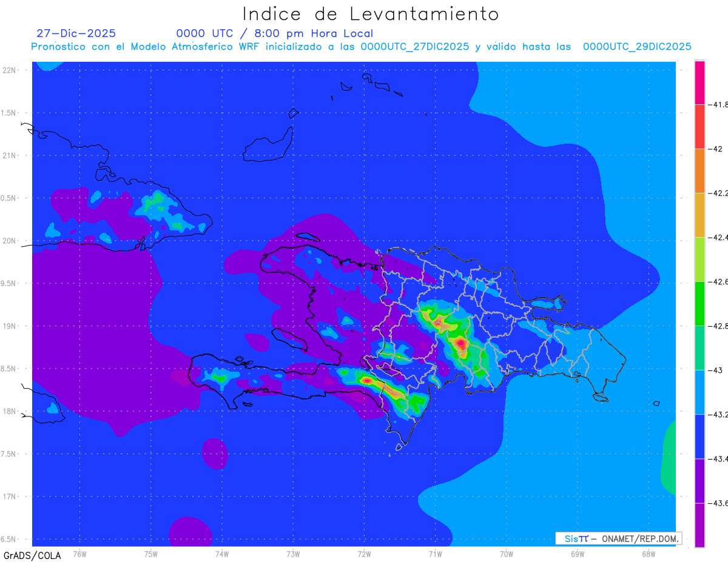This screenshot has width=728, height=562.
Task: Pick the red segment of the color scale
Action: pyautogui.click(x=699, y=127)
